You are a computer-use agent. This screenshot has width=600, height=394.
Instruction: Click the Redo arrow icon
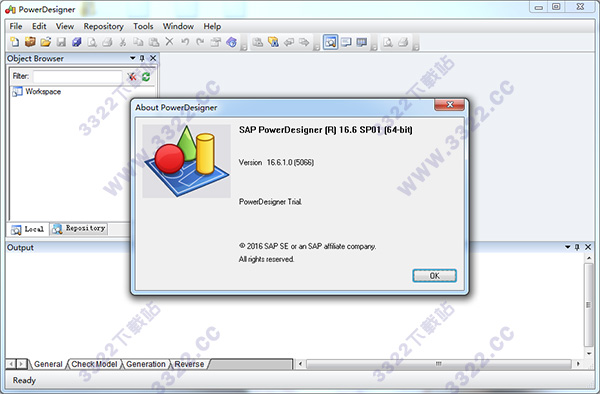coord(200,42)
